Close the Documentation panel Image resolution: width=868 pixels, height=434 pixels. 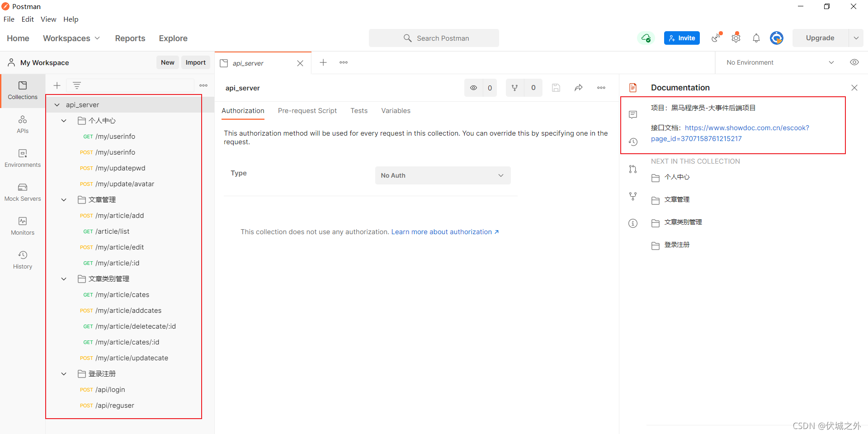[854, 88]
